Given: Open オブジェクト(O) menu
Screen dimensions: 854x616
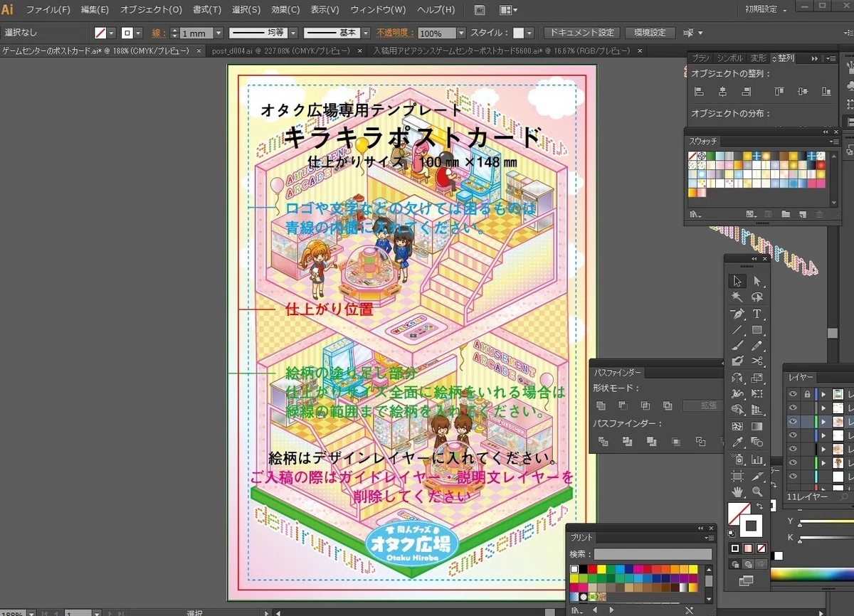Looking at the screenshot, I should coord(151,10).
